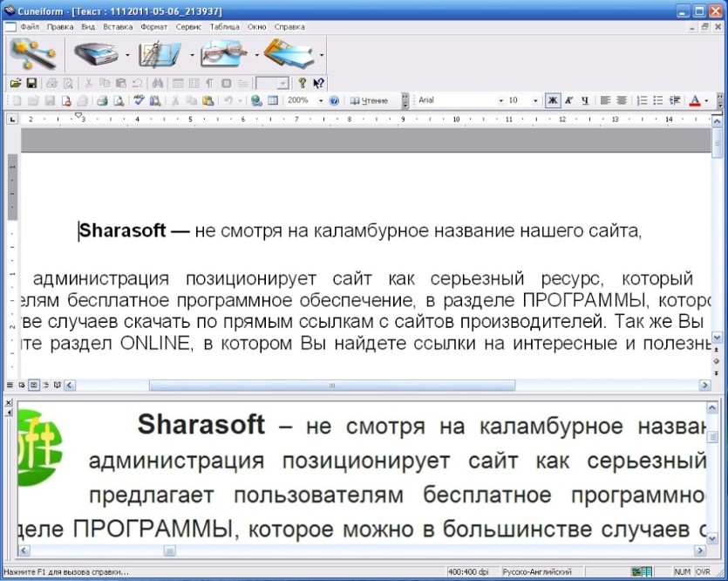The width and height of the screenshot is (728, 581).
Task: Click the layout markup compass icon
Action: coord(160,54)
